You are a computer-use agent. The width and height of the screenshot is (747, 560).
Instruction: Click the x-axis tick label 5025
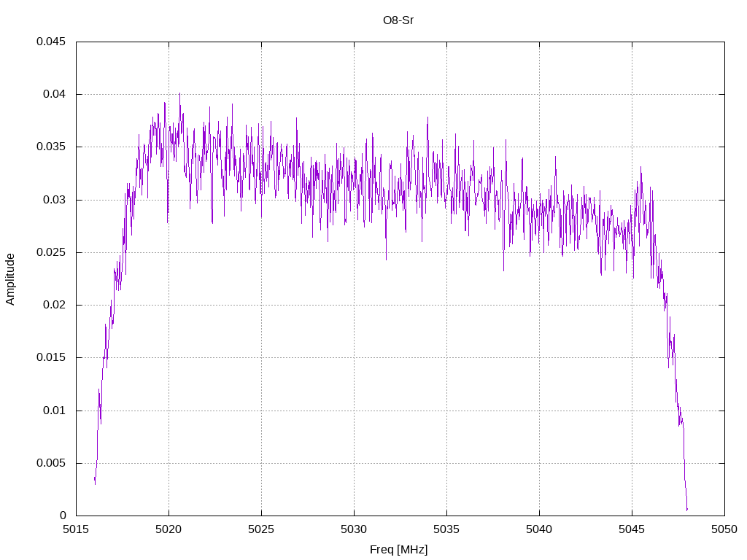pos(262,529)
